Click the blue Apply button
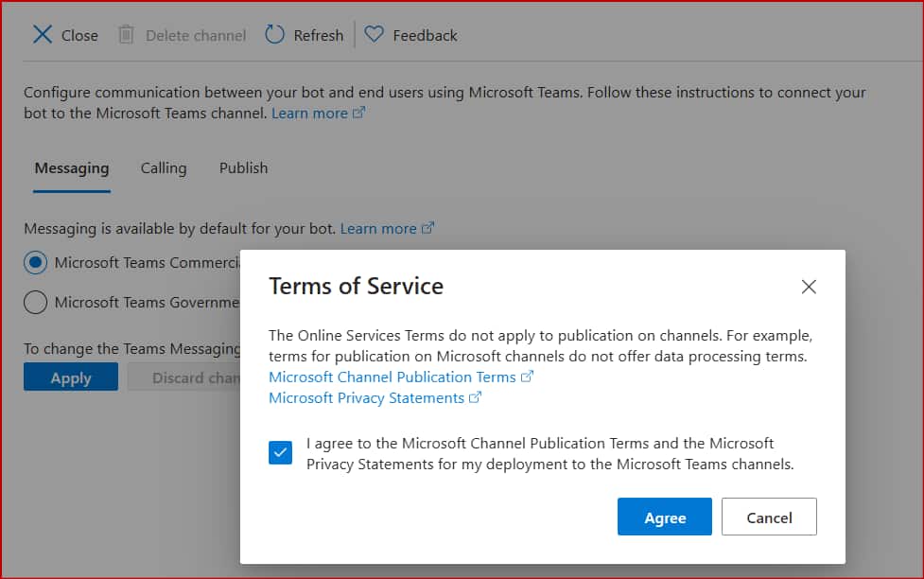Viewport: 924px width, 579px height. [71, 377]
